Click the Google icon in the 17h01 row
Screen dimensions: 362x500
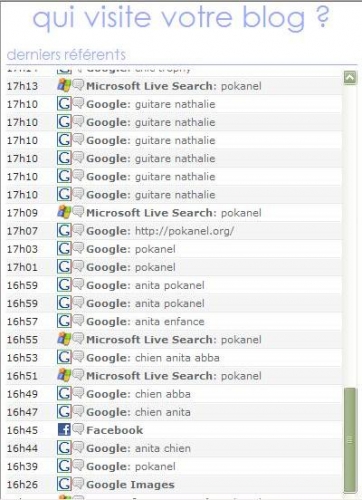pyautogui.click(x=64, y=267)
